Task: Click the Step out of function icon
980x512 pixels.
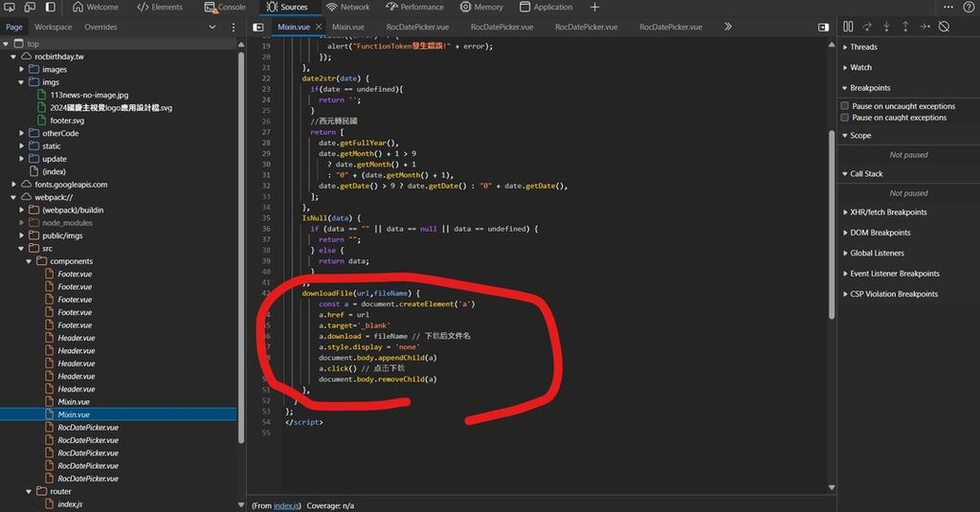Action: 905,27
